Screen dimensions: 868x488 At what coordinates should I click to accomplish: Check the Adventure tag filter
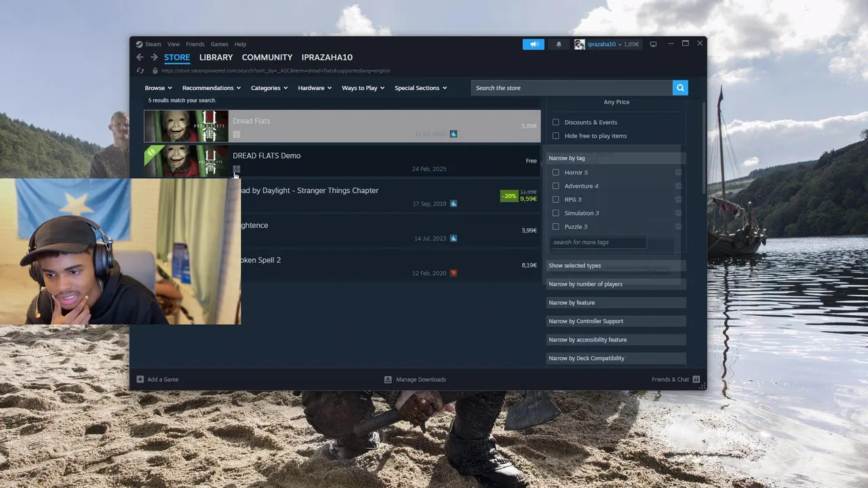555,186
